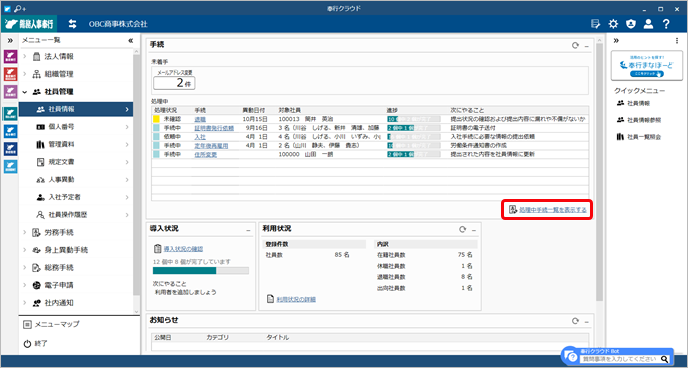This screenshot has height=368, width=688.
Task: Open the 社員操作履歴 menu item
Action: coord(76,215)
